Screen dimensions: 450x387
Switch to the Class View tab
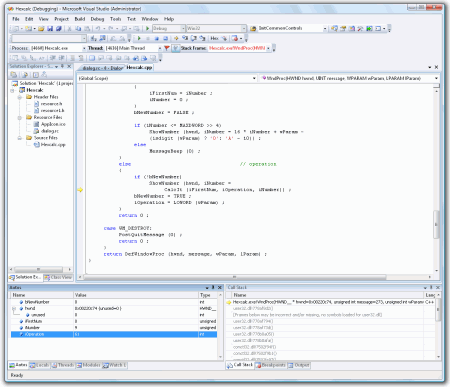[x=58, y=277]
